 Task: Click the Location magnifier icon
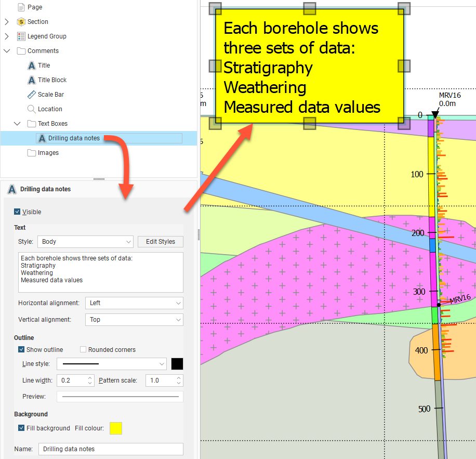[32, 109]
